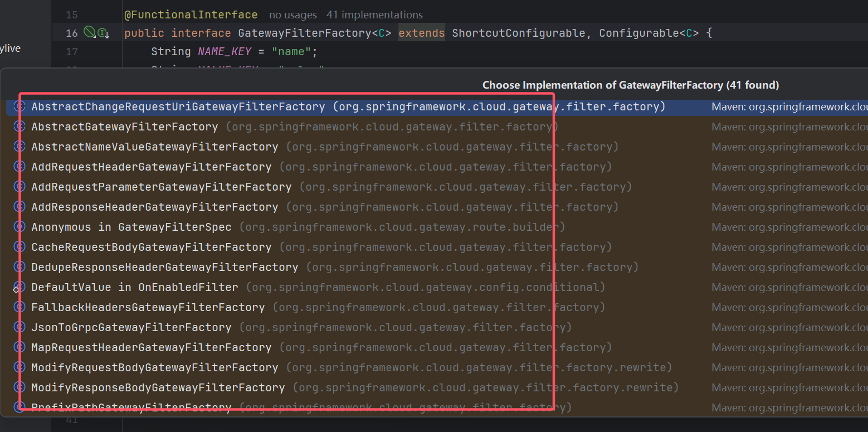Click class icon beside AddRequestParameterGatewayFilterFactory
The image size is (868, 432).
[x=19, y=187]
